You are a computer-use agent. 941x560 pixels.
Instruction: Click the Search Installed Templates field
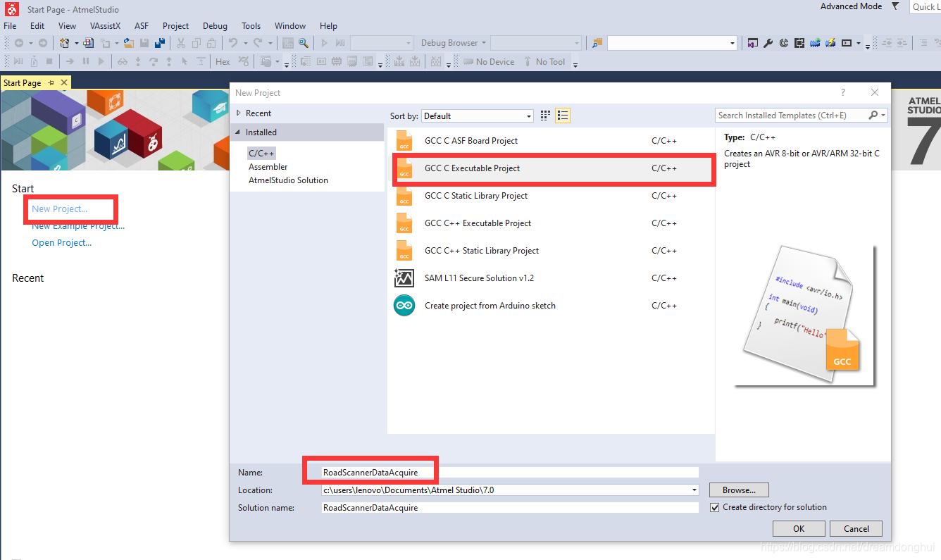(792, 116)
